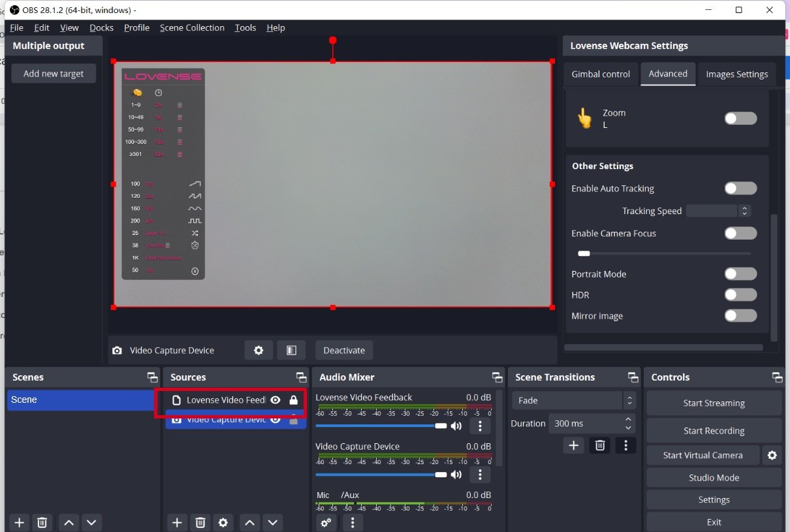Viewport: 790px width, 532px height.
Task: Decrease the Duration value with the down arrow
Action: point(628,428)
